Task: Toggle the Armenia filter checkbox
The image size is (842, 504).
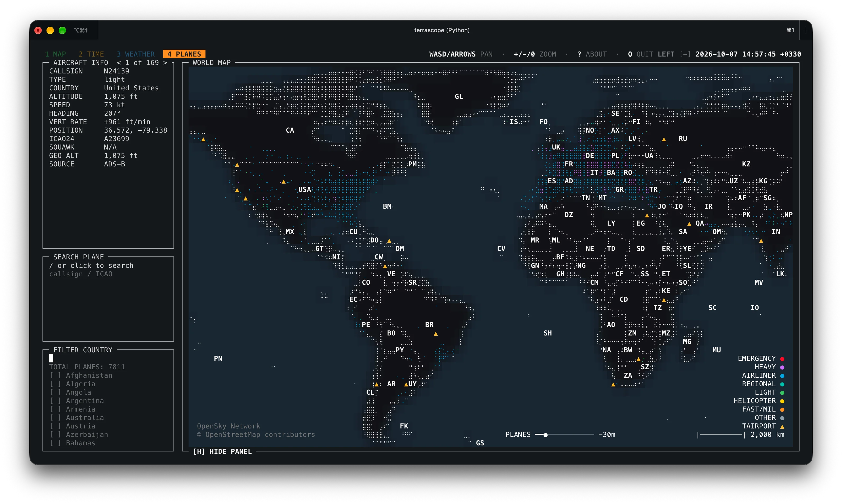Action: pyautogui.click(x=55, y=409)
